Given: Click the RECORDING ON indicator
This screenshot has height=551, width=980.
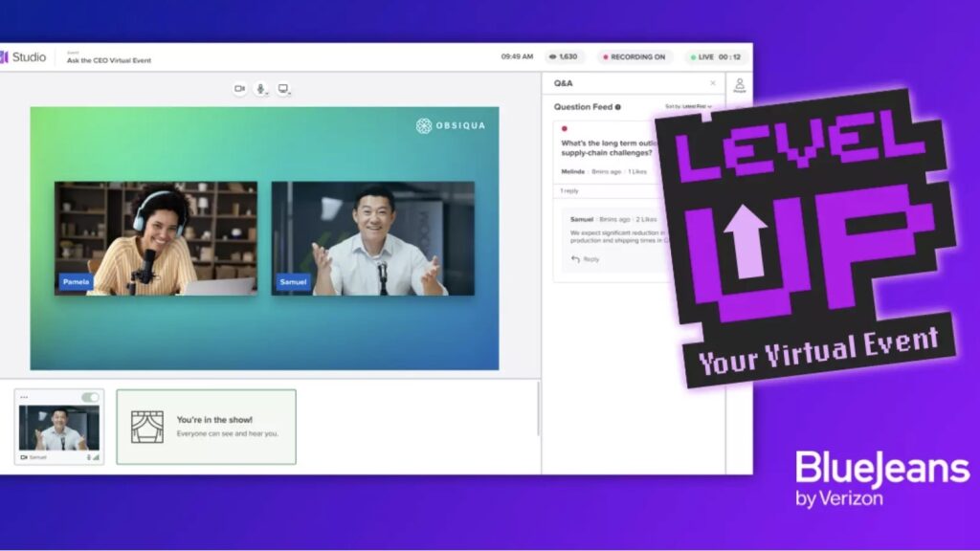Looking at the screenshot, I should point(634,57).
